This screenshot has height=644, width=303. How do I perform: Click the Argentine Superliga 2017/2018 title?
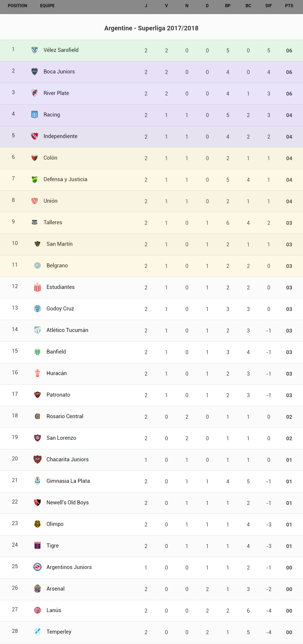pos(151,28)
